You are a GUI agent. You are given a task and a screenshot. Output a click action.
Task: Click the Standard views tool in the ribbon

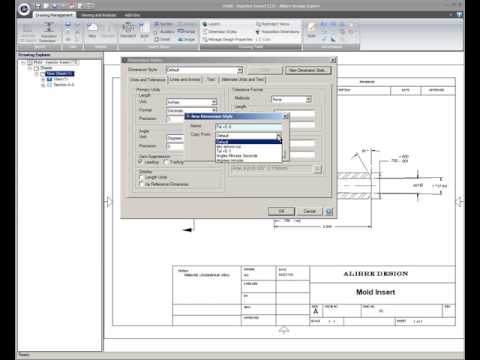128,30
